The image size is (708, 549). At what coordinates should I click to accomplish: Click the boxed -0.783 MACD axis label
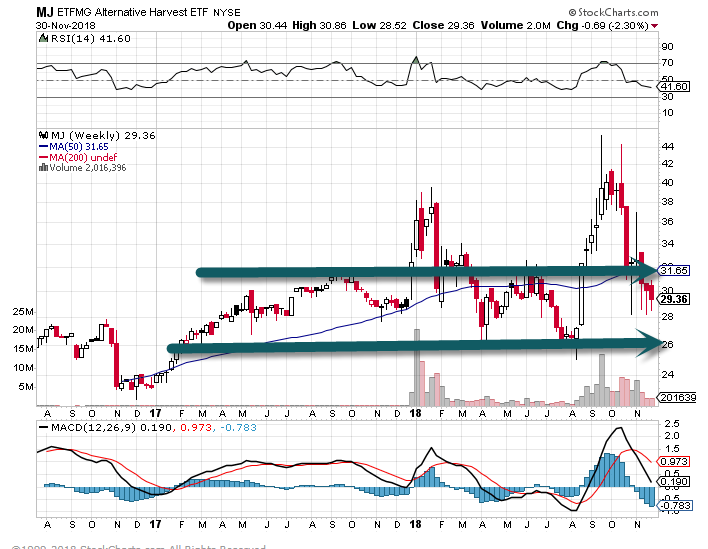pyautogui.click(x=676, y=505)
